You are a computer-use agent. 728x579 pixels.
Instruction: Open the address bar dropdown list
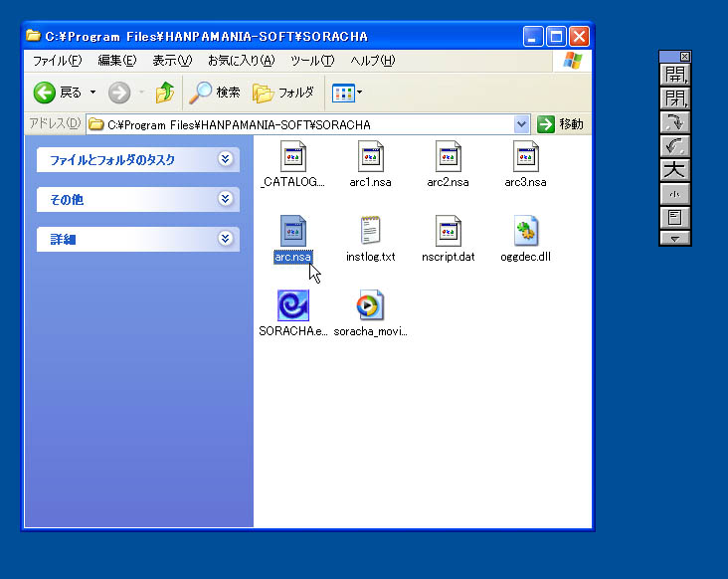coord(521,124)
